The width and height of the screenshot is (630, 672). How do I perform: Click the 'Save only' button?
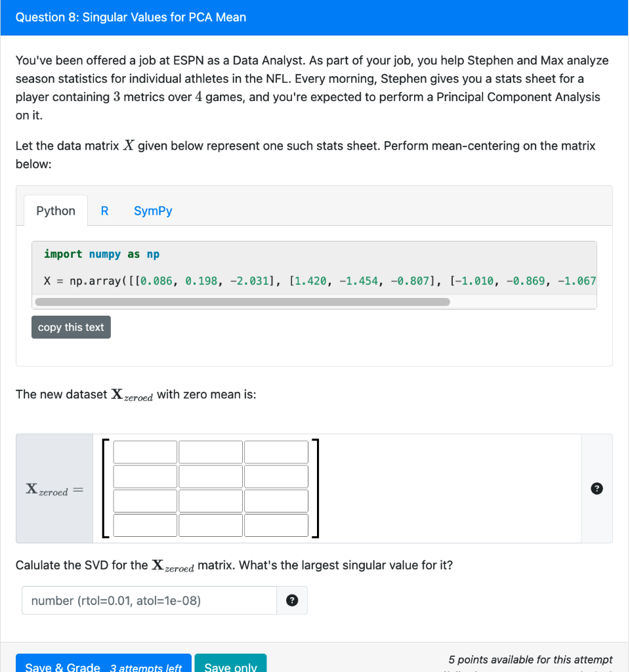click(x=230, y=666)
